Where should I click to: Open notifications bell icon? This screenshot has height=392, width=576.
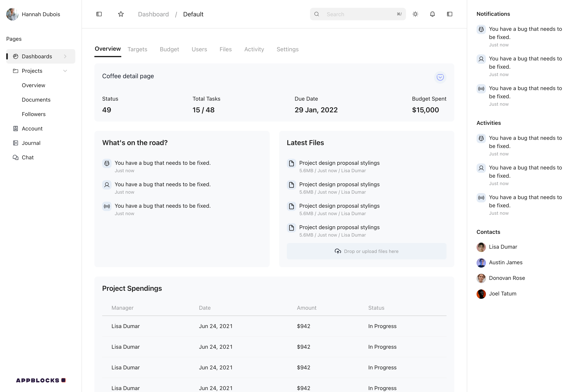tap(432, 14)
